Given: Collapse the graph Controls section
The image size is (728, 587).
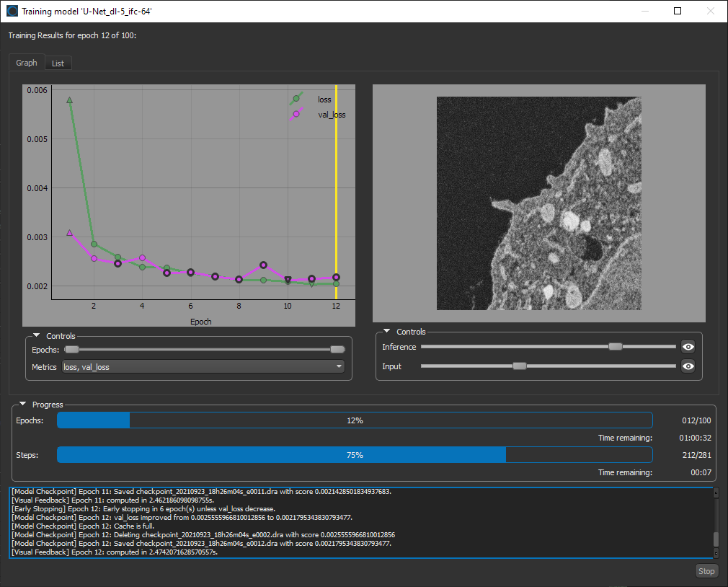Looking at the screenshot, I should tap(37, 336).
